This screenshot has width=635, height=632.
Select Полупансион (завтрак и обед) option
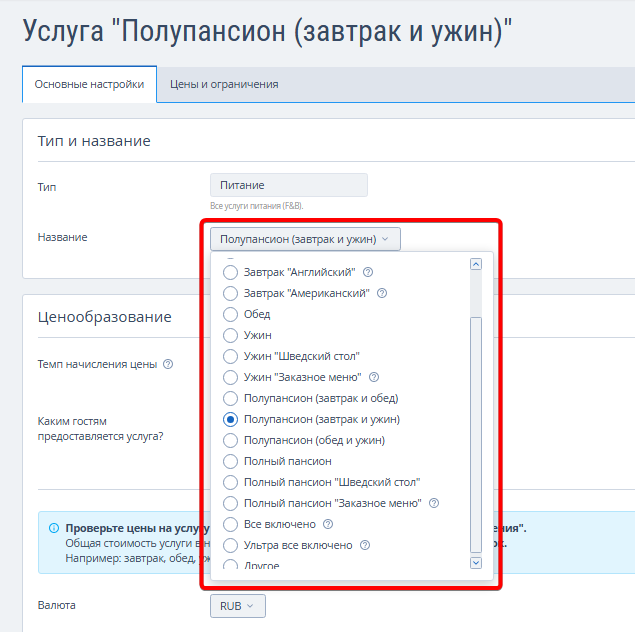coord(231,398)
